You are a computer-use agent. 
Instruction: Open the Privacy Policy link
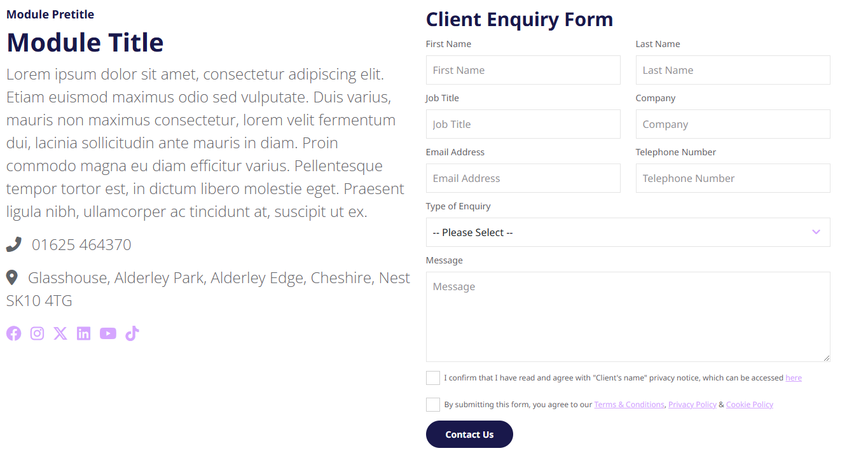click(x=692, y=405)
